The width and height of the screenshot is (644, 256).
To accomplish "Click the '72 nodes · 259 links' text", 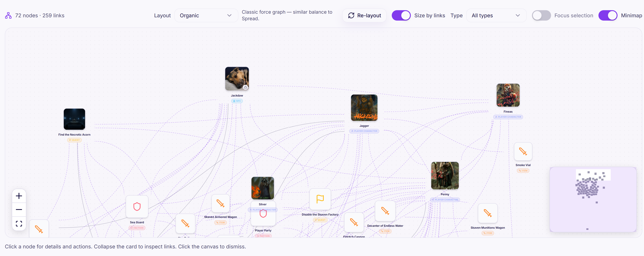I will [40, 16].
